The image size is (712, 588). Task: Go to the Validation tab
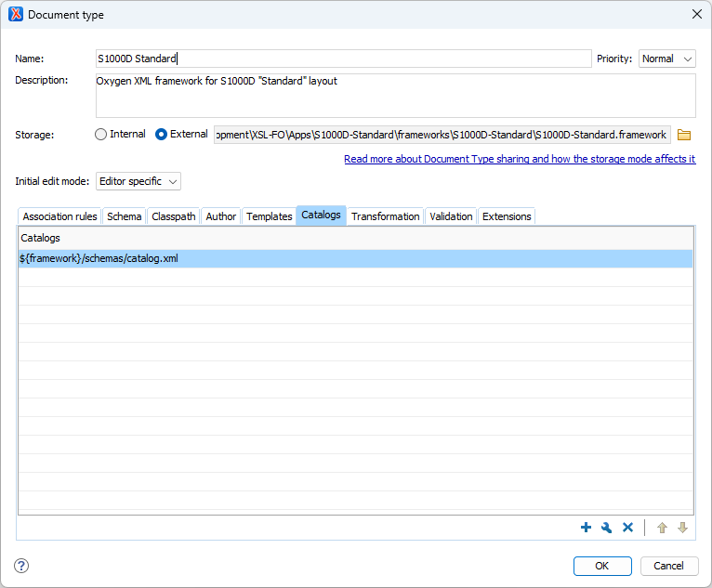coord(451,216)
